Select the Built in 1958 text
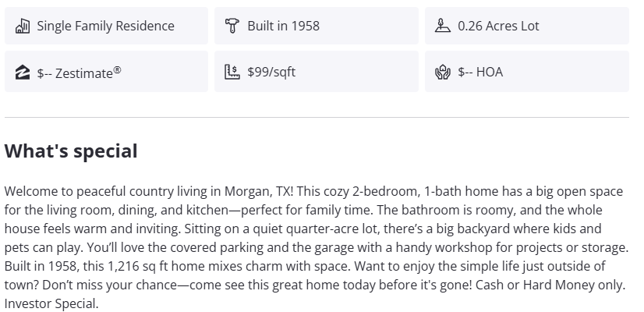Viewport: 644px width, 312px height. (283, 26)
